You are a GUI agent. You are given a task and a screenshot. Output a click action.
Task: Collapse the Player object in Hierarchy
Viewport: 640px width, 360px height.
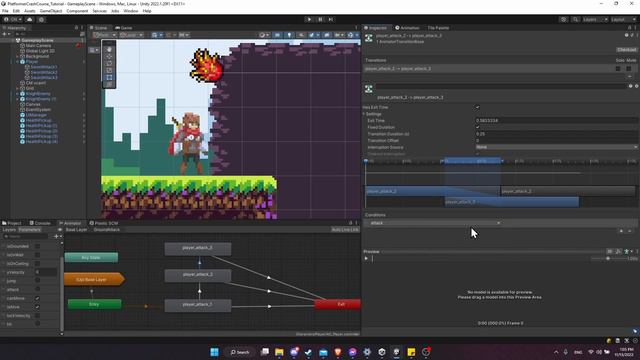coord(18,62)
